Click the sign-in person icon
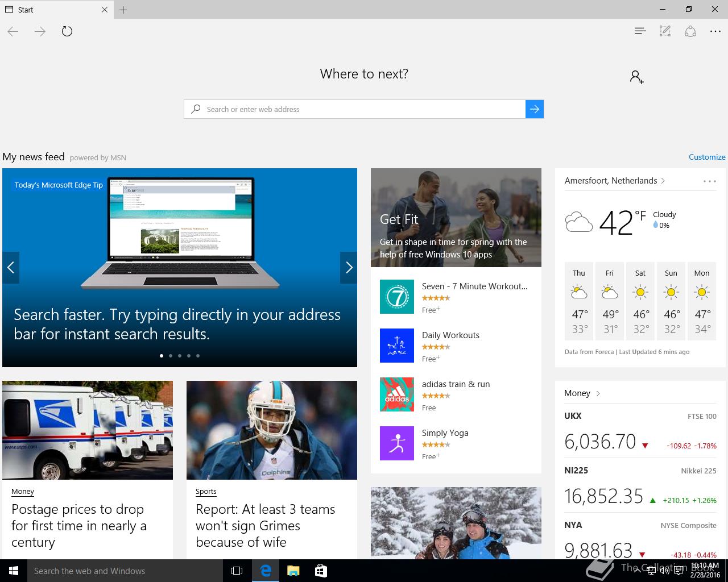Viewport: 728px width, 582px height. (637, 77)
